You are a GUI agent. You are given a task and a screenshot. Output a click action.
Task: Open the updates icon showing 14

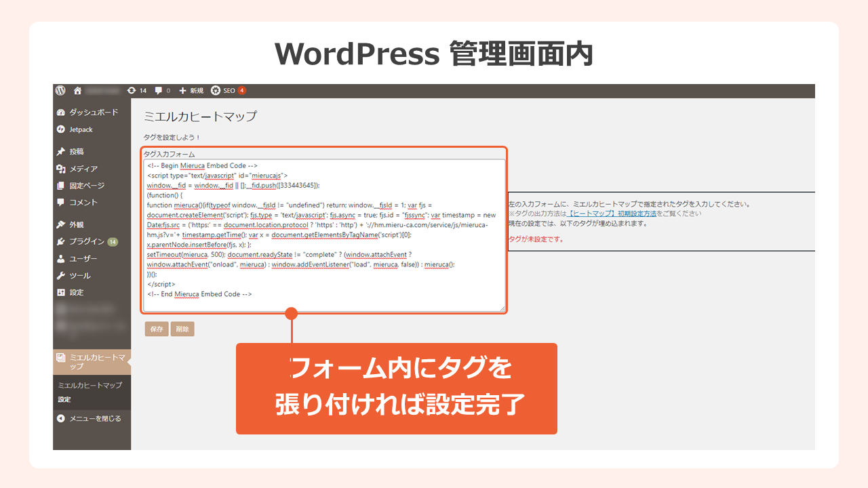coord(132,90)
